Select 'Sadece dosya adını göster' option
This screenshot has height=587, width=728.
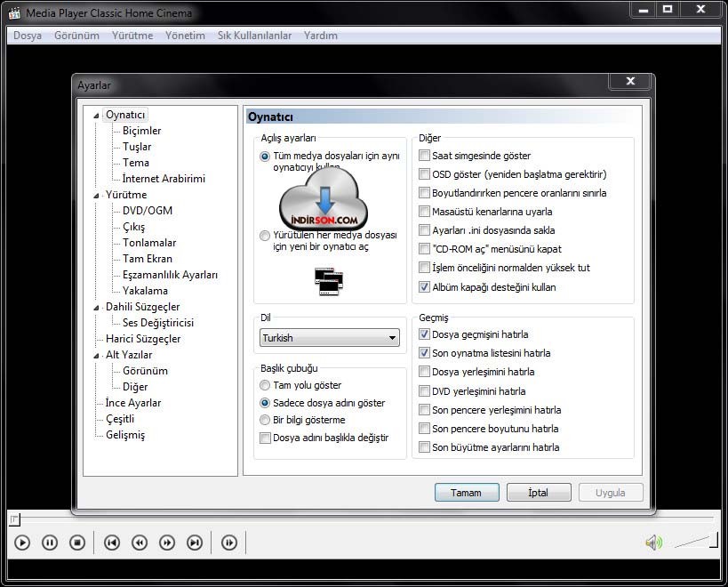[265, 403]
